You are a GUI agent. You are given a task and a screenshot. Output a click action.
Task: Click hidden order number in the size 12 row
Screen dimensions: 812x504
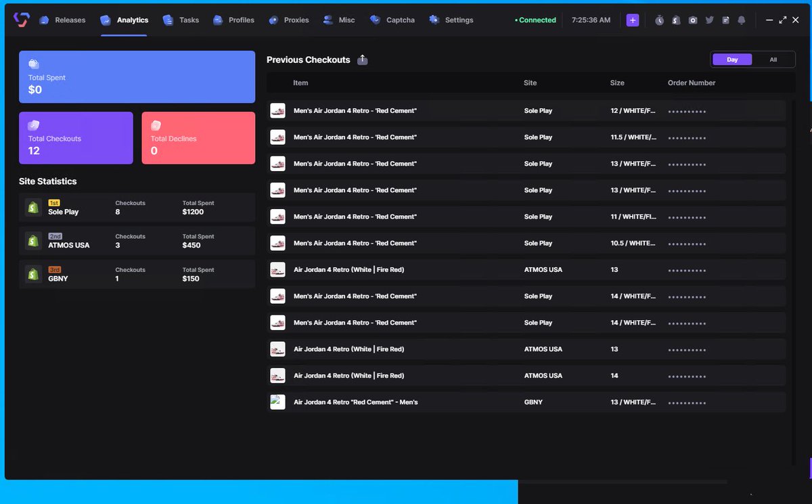coord(687,111)
